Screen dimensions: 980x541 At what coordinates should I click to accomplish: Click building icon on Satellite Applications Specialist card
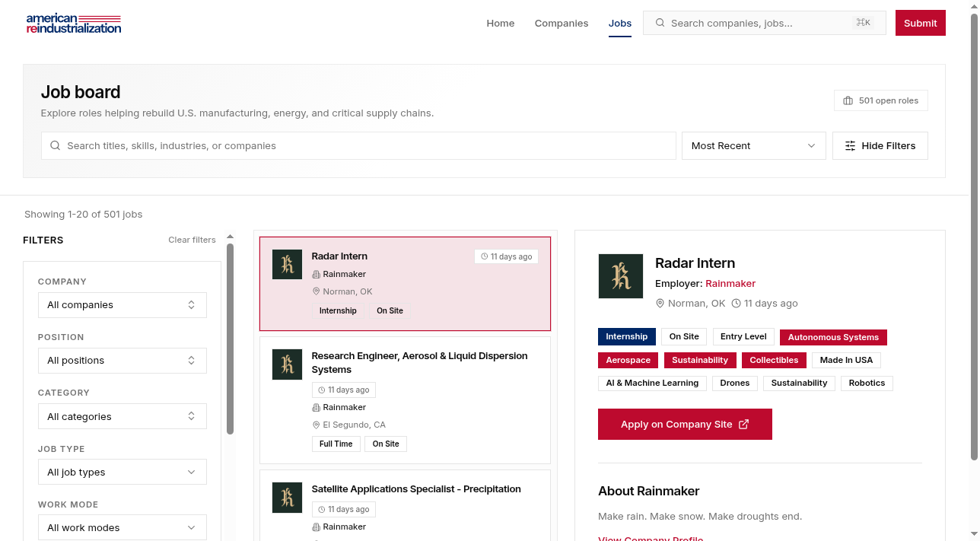coord(317,527)
